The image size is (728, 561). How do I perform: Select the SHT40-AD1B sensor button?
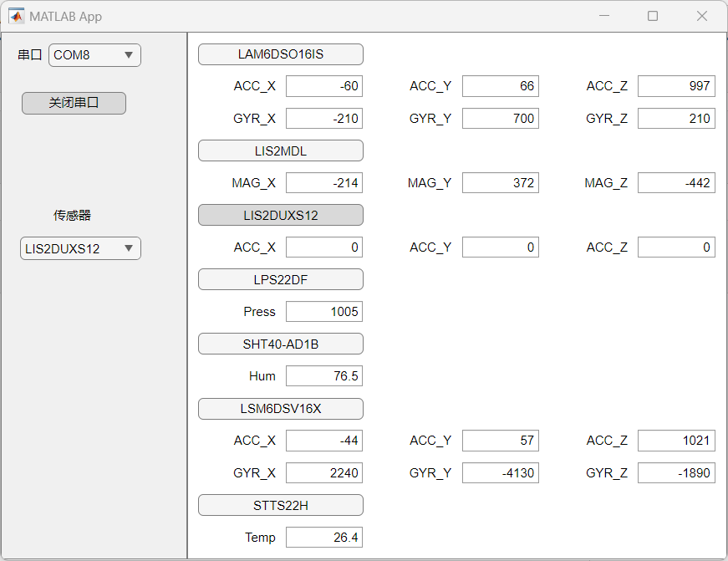click(281, 344)
